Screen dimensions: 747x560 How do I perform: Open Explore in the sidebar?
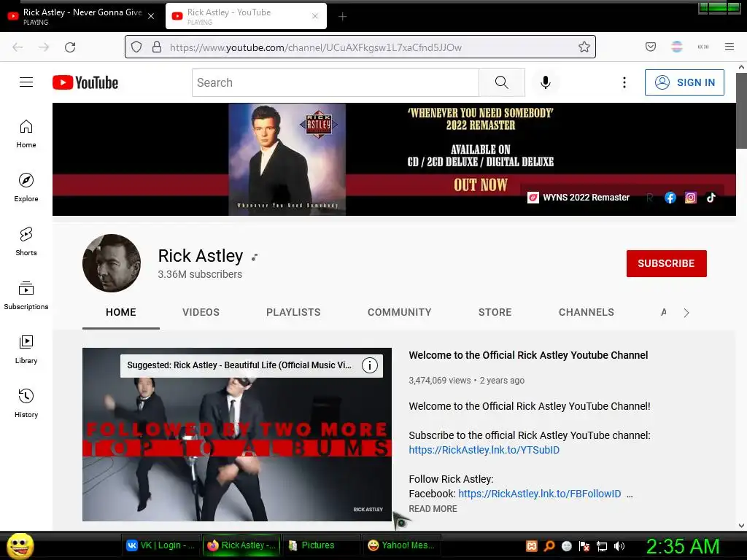pyautogui.click(x=26, y=187)
